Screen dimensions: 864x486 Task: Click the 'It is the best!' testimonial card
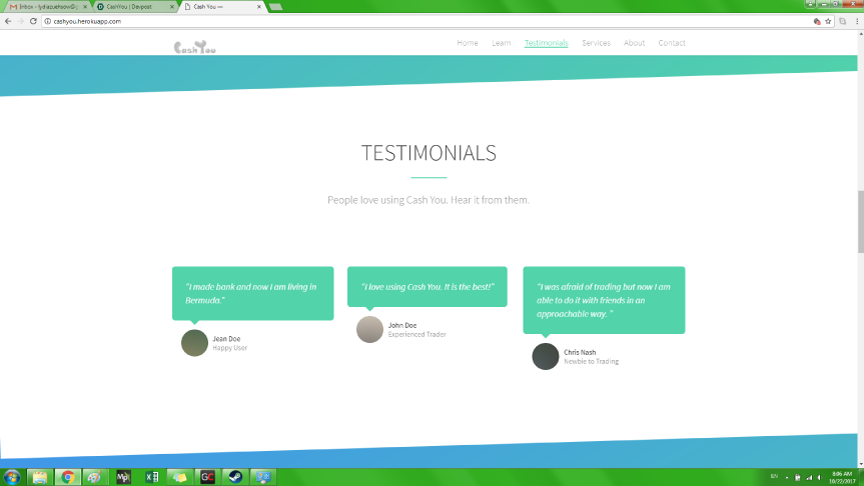coord(427,287)
